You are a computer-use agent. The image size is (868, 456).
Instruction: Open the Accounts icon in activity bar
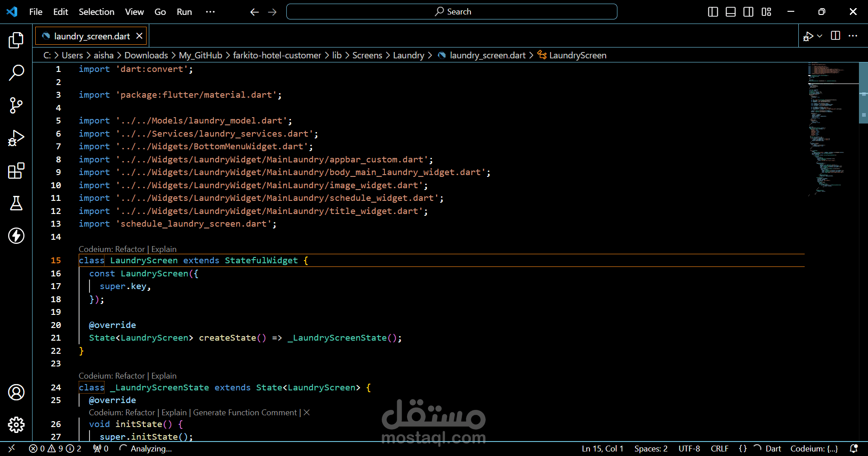click(x=16, y=392)
